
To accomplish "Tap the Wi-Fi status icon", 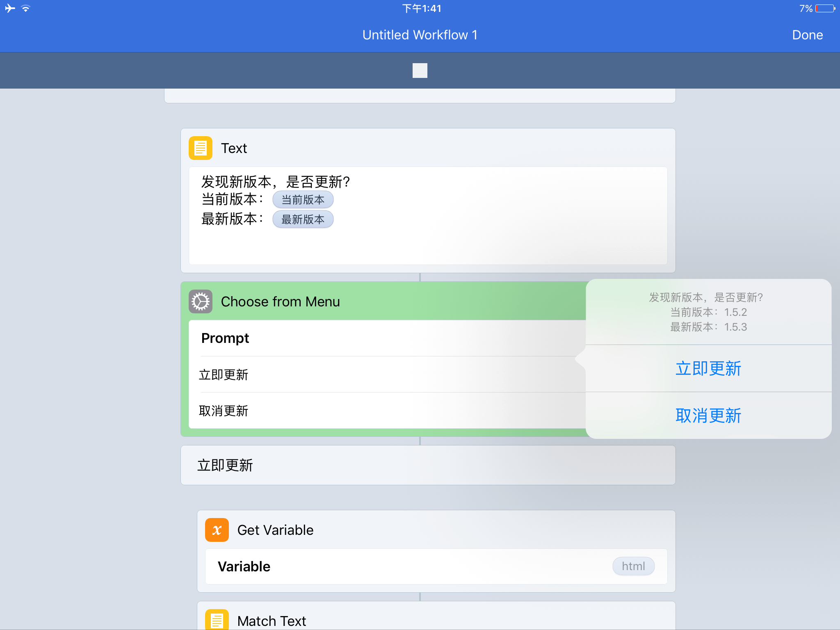I will [25, 8].
